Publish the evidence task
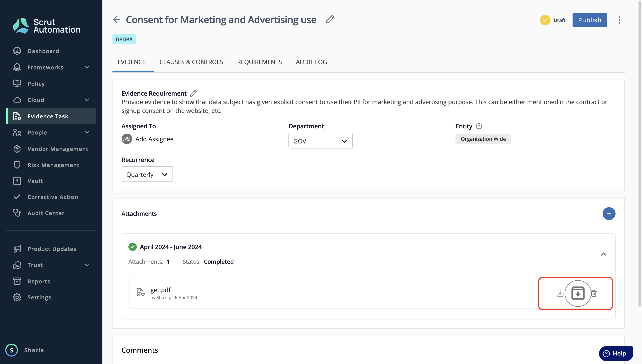Viewport: 642px width, 364px height. (590, 20)
